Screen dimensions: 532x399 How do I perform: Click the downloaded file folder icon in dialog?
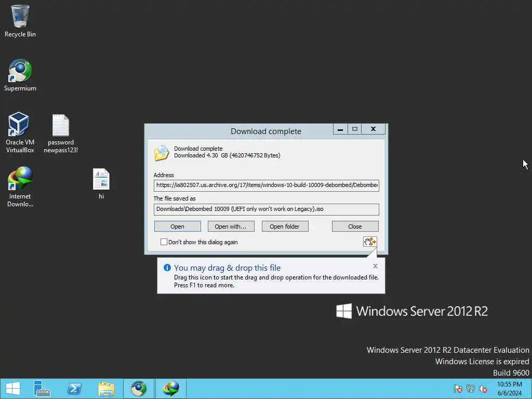click(162, 153)
